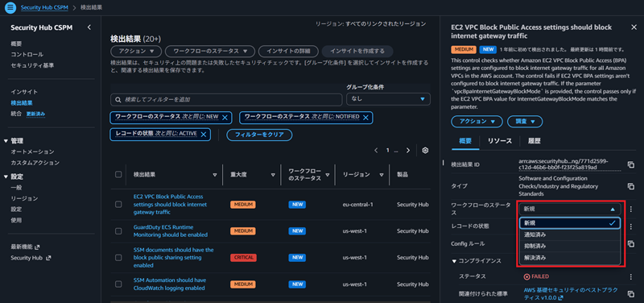Check the EC2 VPC Block Public Access row
644x303 pixels.
(118, 205)
